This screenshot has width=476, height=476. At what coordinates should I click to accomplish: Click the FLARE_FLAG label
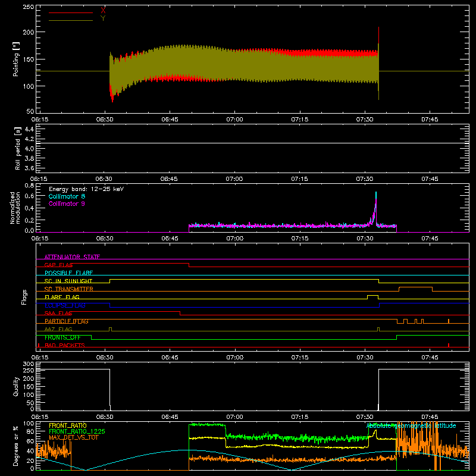62,297
